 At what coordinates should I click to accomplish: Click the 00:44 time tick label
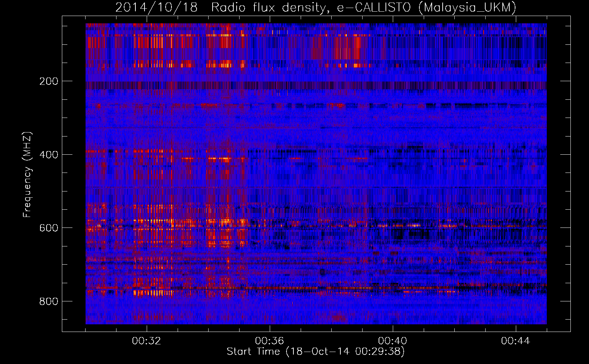pos(515,341)
